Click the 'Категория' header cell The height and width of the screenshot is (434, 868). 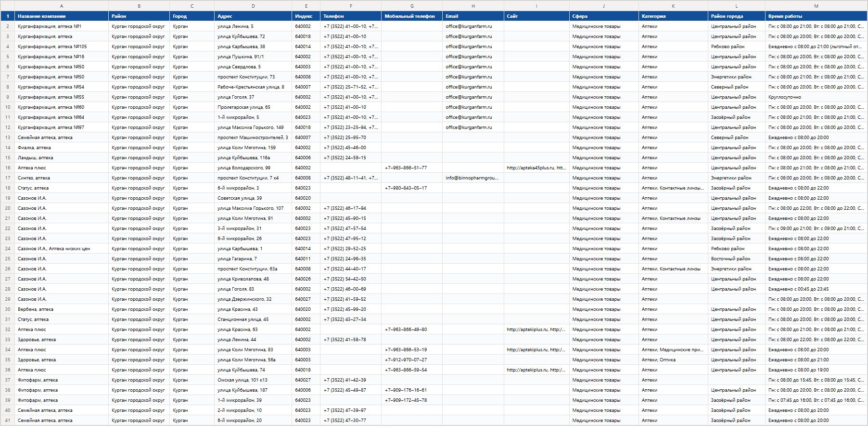(x=673, y=16)
